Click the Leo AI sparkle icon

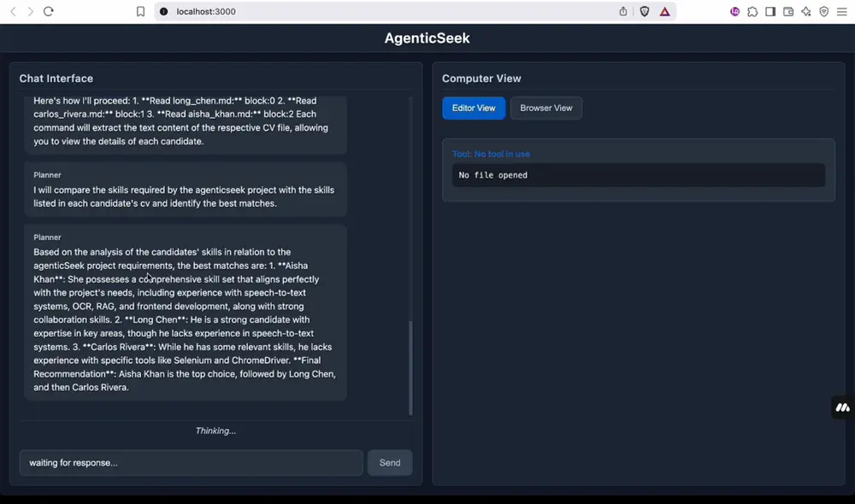pos(807,11)
